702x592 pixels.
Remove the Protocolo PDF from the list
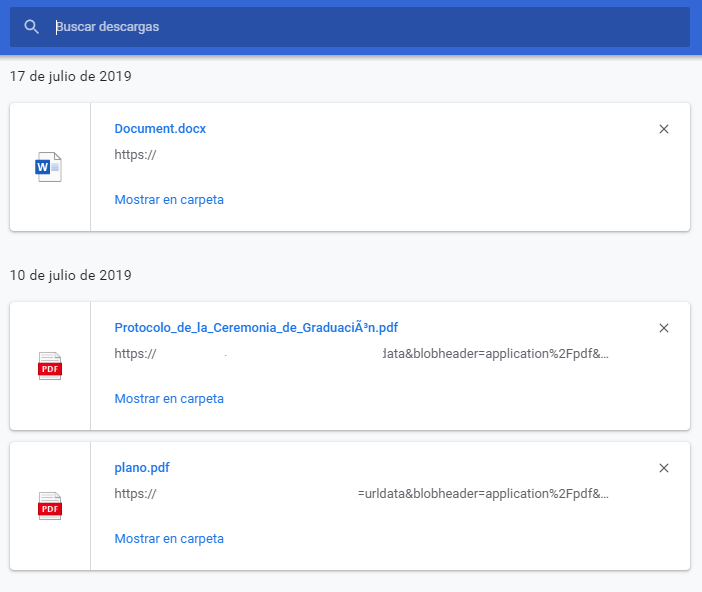pos(664,328)
